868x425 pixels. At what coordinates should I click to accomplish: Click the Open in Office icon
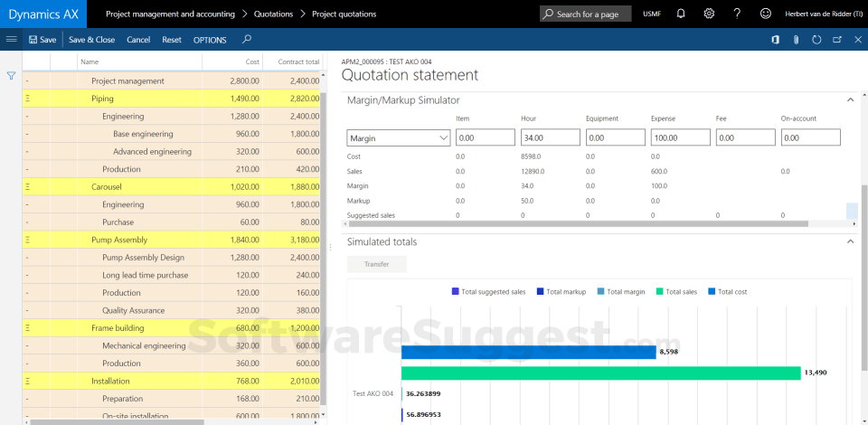[x=775, y=40]
